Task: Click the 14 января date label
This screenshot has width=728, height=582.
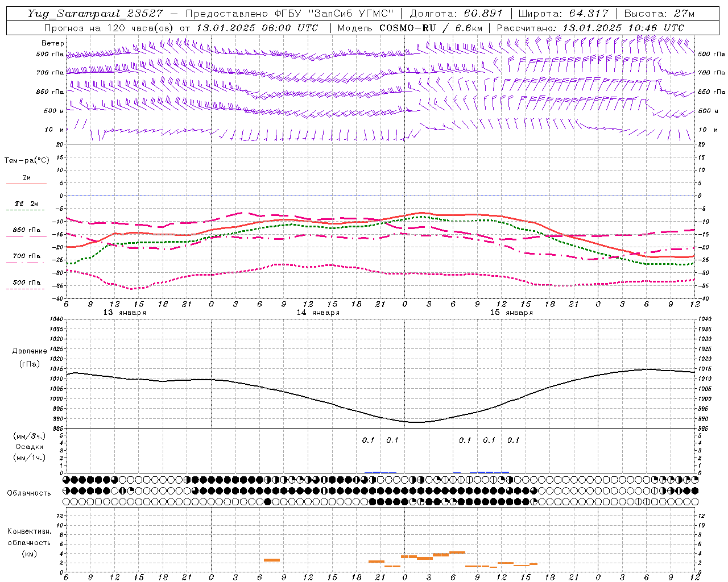Action: [x=317, y=313]
